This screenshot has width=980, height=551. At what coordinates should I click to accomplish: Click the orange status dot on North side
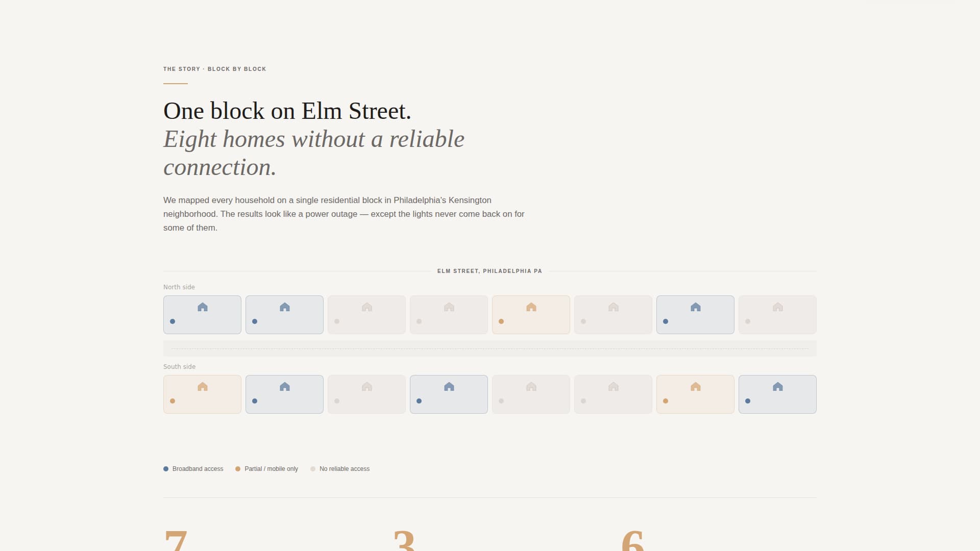click(x=501, y=321)
